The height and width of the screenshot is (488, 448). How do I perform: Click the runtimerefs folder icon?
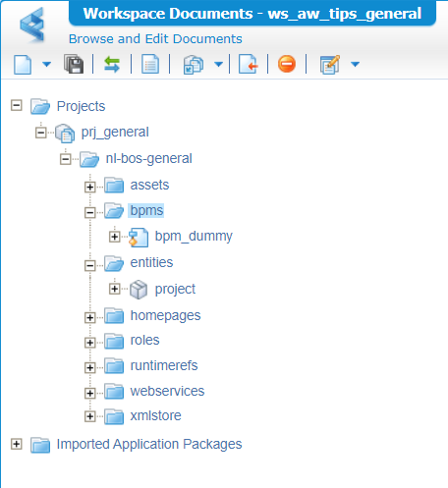pos(114,365)
